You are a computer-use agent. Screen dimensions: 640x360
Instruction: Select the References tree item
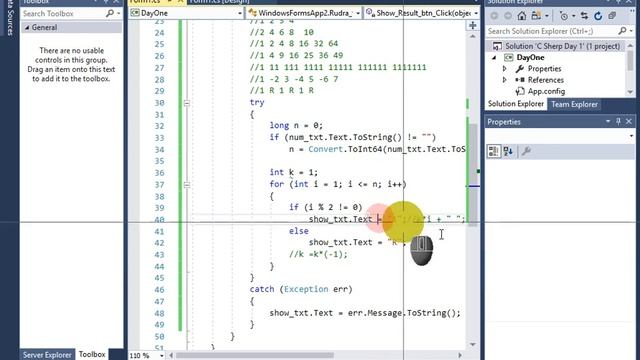click(545, 80)
